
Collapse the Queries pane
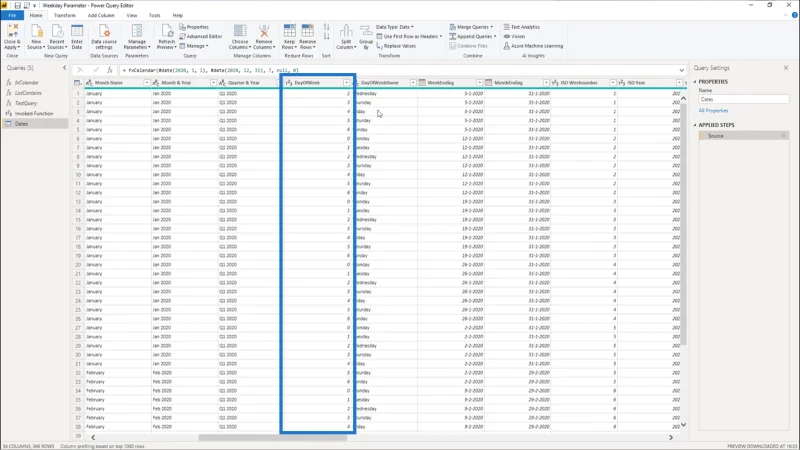64,67
